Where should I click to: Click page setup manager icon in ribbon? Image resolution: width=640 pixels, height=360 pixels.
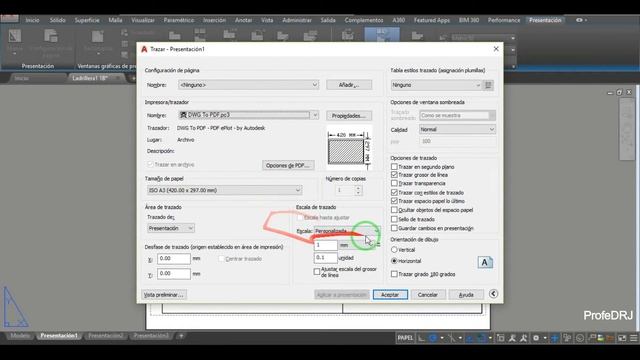point(51,36)
